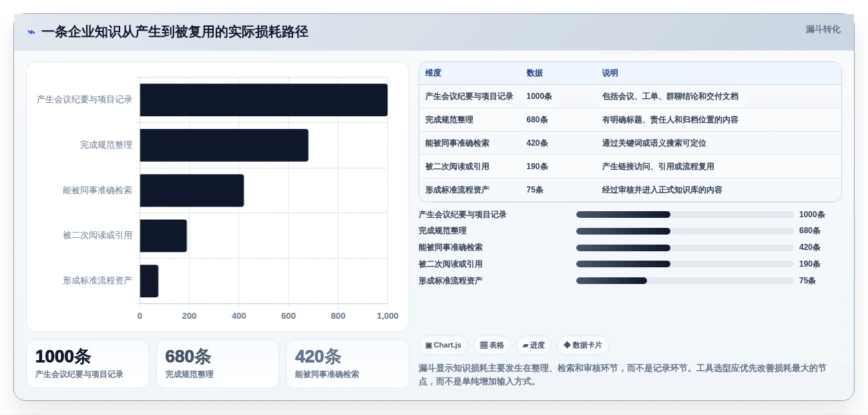Open the 420条 data card
868x415 pixels.
347,364
